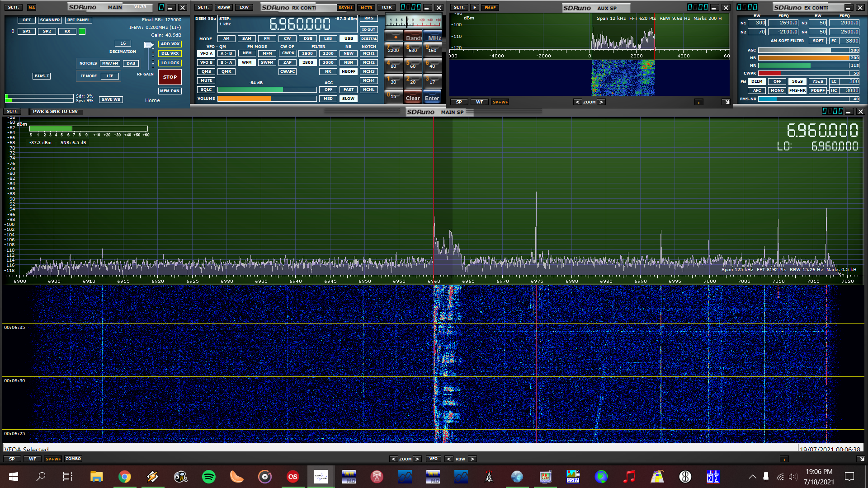This screenshot has width=868, height=488.
Task: Open Spotify from the Windows taskbar
Action: click(208, 477)
